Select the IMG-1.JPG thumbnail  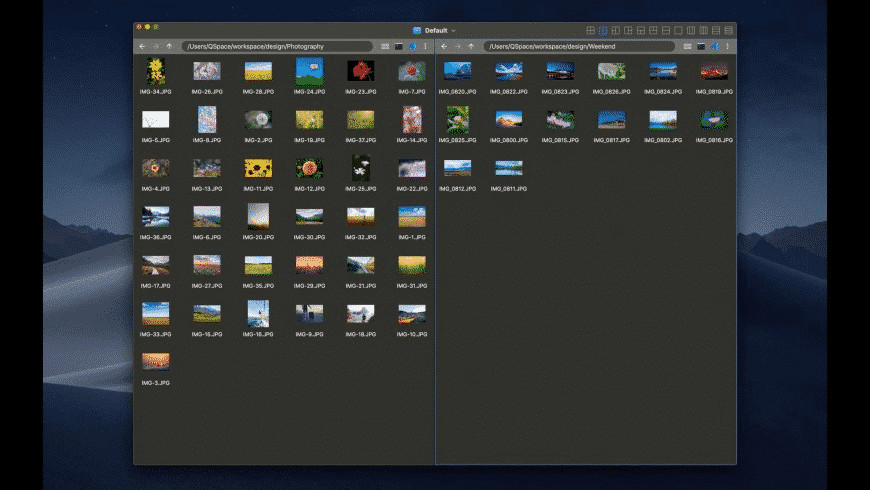click(x=412, y=216)
